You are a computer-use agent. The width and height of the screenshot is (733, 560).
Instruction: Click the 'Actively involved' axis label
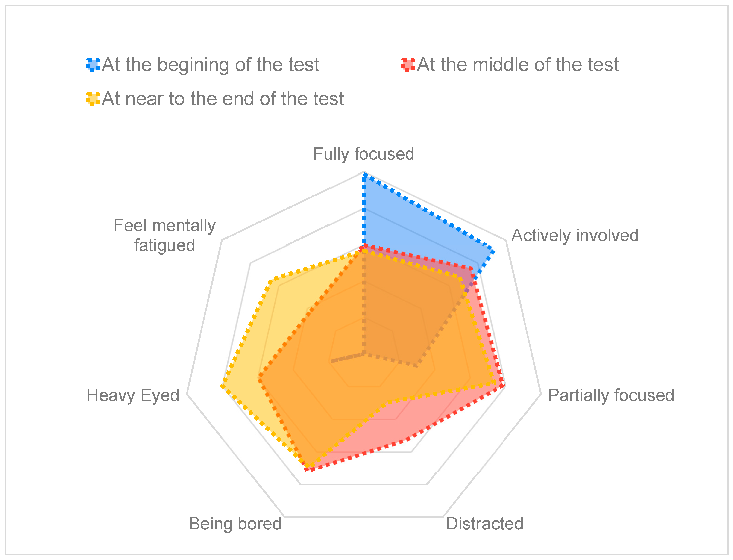575,235
